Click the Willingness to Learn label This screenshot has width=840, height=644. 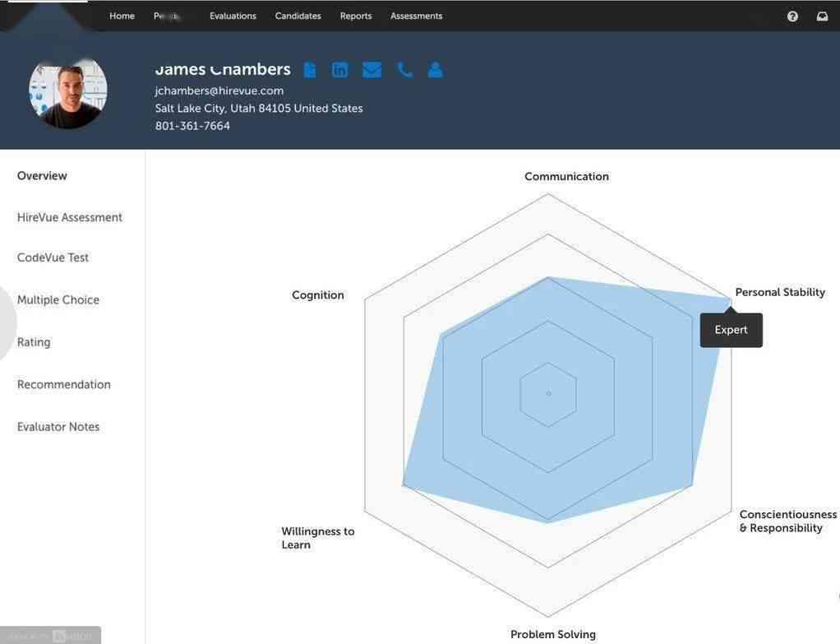point(318,538)
